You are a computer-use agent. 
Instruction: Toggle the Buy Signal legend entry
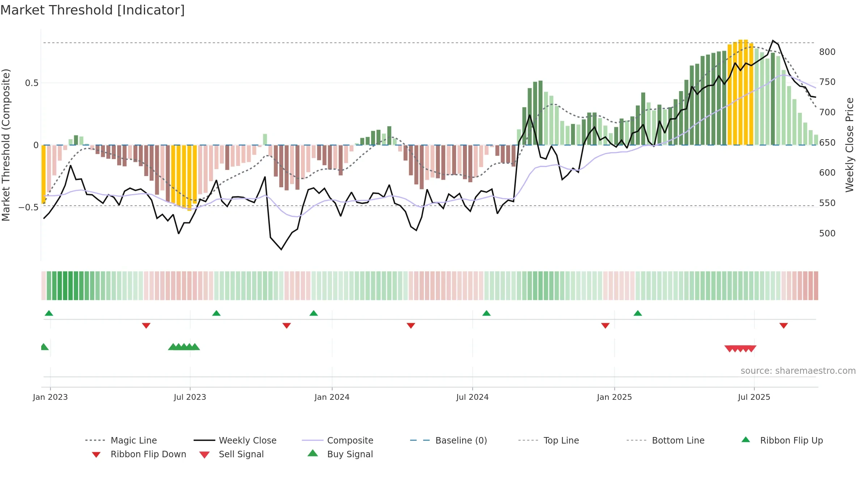tap(340, 454)
